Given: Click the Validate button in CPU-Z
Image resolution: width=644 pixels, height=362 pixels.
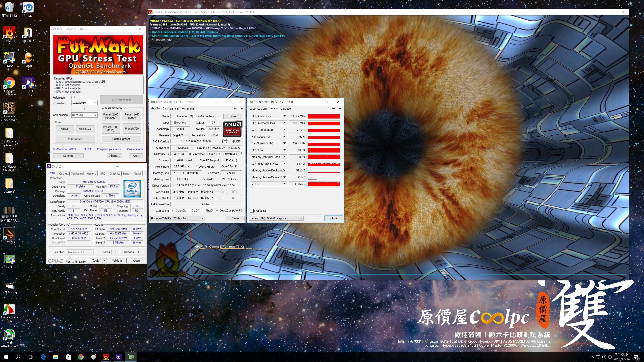Looking at the screenshot, I should point(117,261).
